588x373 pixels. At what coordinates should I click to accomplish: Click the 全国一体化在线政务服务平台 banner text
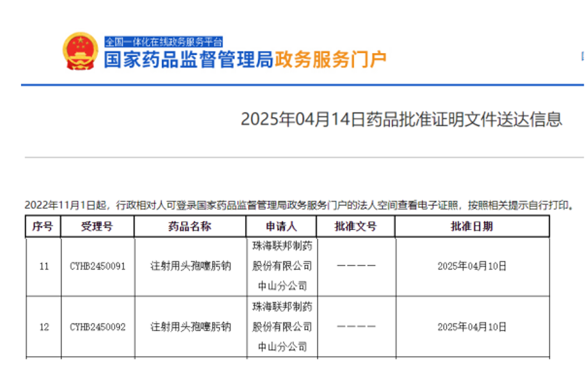tap(164, 42)
